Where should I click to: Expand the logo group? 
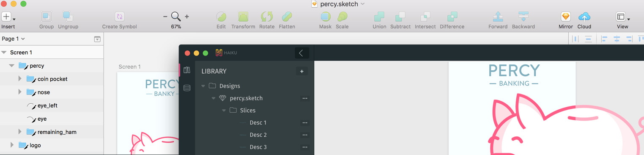[x=12, y=145]
